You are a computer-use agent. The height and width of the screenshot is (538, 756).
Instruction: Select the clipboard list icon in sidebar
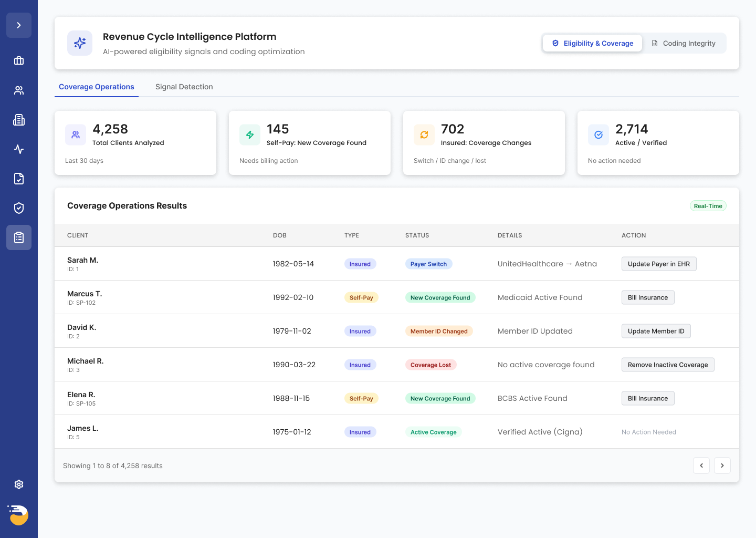tap(19, 237)
